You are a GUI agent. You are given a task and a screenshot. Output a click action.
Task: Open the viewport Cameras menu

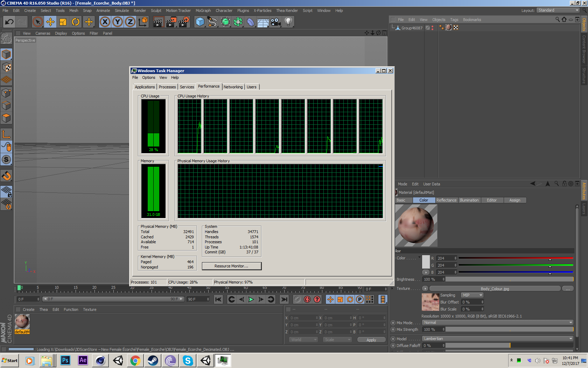tap(43, 33)
